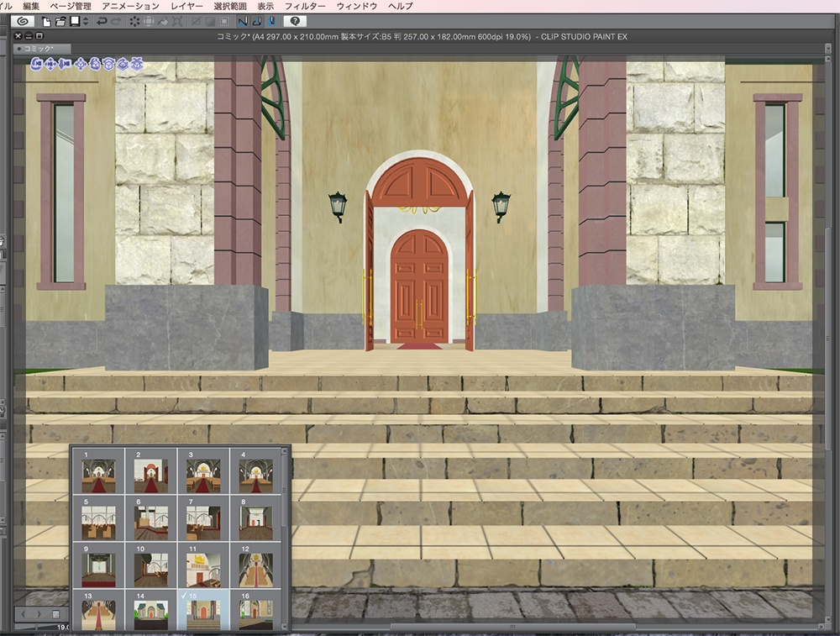This screenshot has width=840, height=636.
Task: Click the Undo arrow icon
Action: coord(102,22)
